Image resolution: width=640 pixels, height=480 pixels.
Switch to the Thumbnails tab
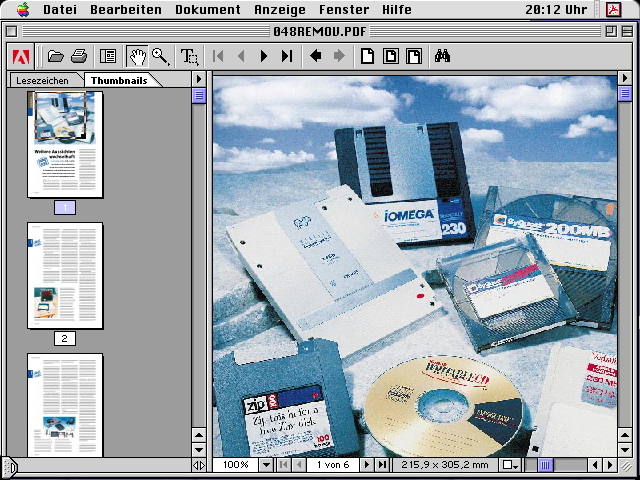119,80
